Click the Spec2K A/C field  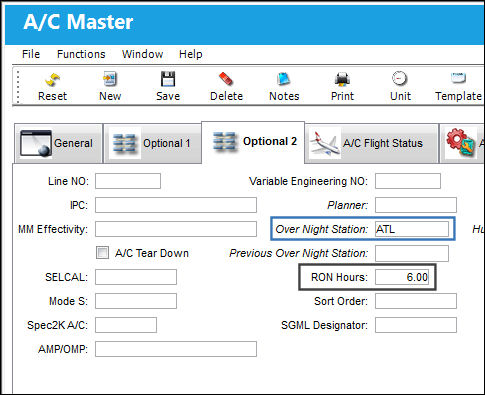pyautogui.click(x=126, y=325)
